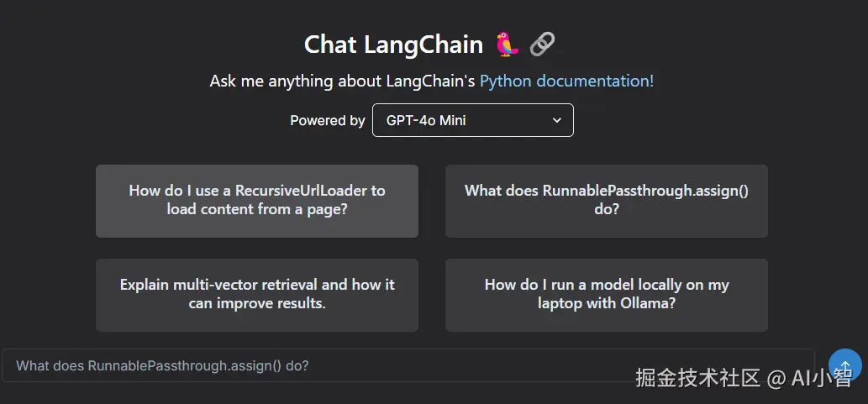Pick the multi-vector retrieval suggestion card
Image resolution: width=868 pixels, height=404 pixels.
click(x=256, y=295)
